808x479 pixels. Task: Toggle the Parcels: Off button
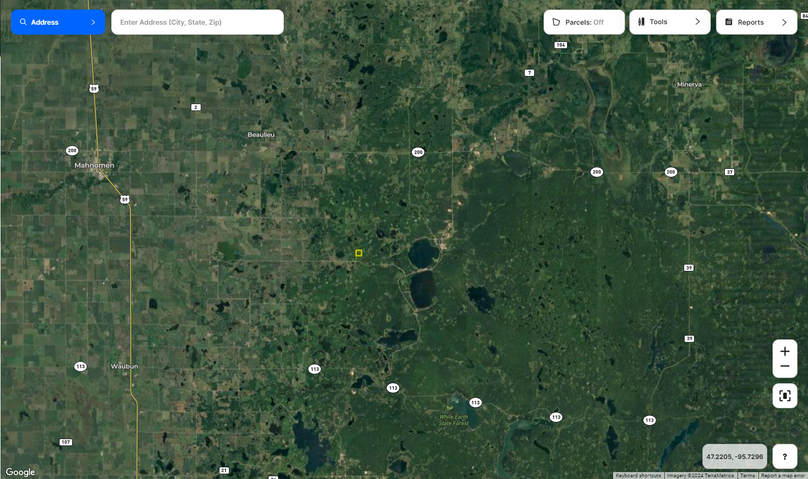584,22
